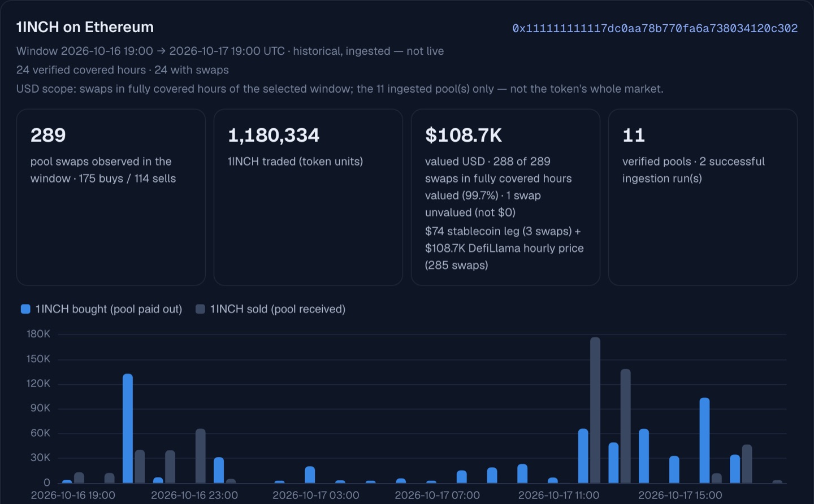Click the USD scope description line
This screenshot has height=504, width=814.
(340, 89)
